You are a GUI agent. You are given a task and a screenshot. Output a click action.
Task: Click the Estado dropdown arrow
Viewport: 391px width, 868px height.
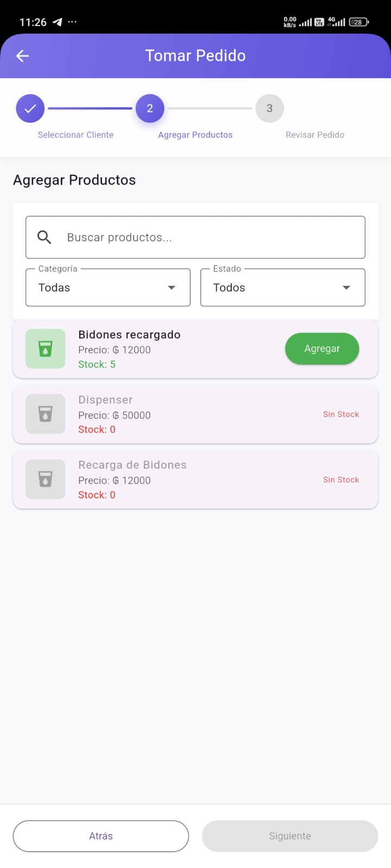(x=346, y=288)
